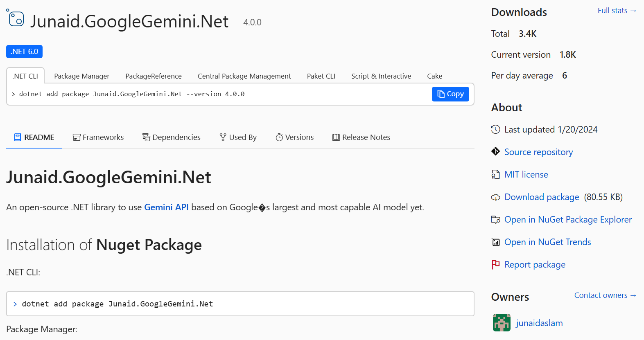Open the Central Package Management tab
The image size is (644, 340).
click(244, 76)
